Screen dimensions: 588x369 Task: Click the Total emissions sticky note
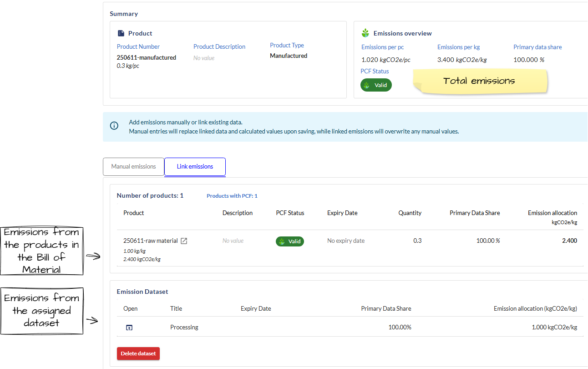pos(479,81)
